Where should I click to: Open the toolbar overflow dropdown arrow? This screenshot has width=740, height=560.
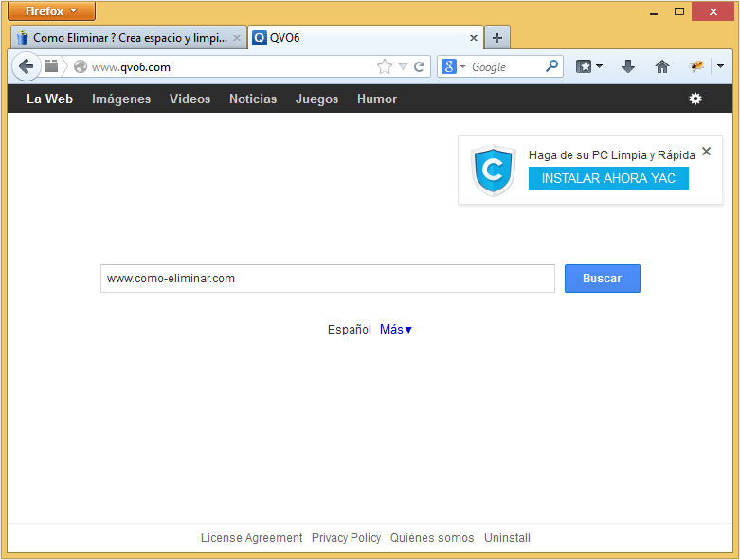point(720,66)
